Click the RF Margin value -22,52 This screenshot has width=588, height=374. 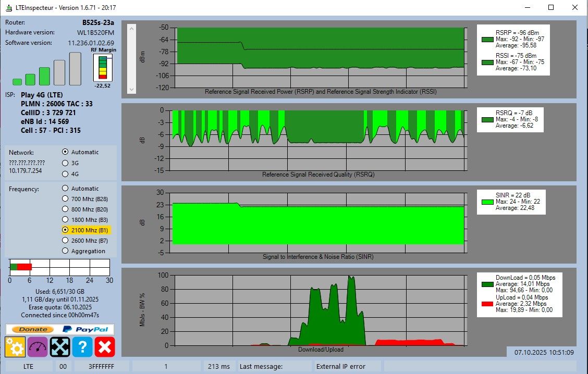pos(103,86)
